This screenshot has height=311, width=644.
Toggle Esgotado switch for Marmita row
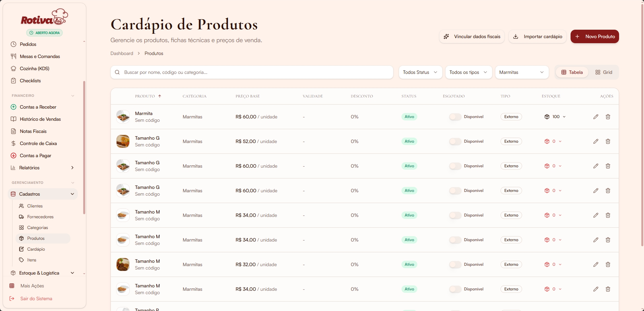(455, 117)
